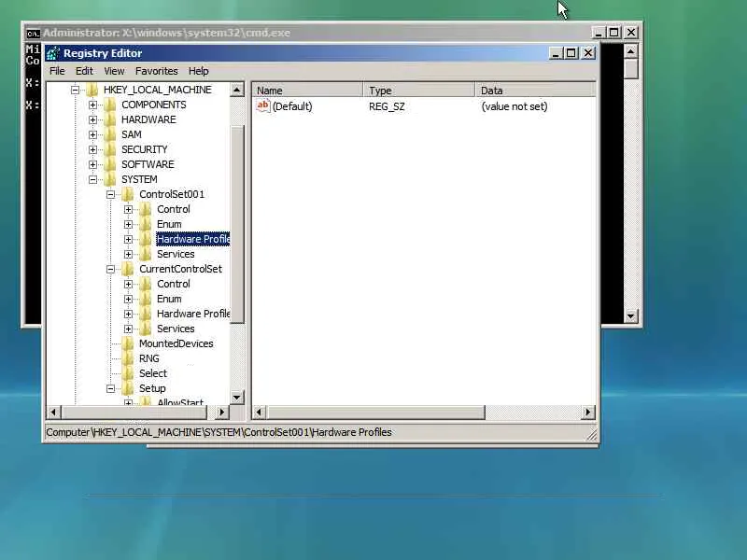Collapse the Setup key
Viewport: 747px width, 560px height.
[110, 388]
